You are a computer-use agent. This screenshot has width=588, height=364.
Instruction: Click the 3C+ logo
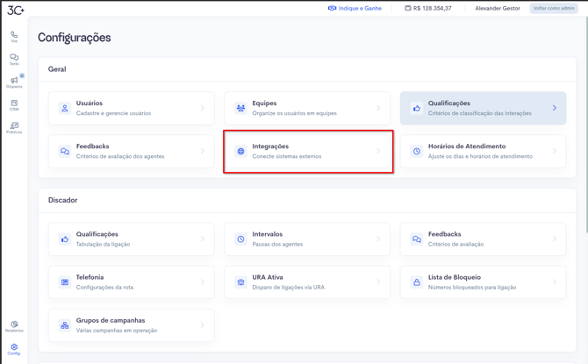[x=16, y=10]
